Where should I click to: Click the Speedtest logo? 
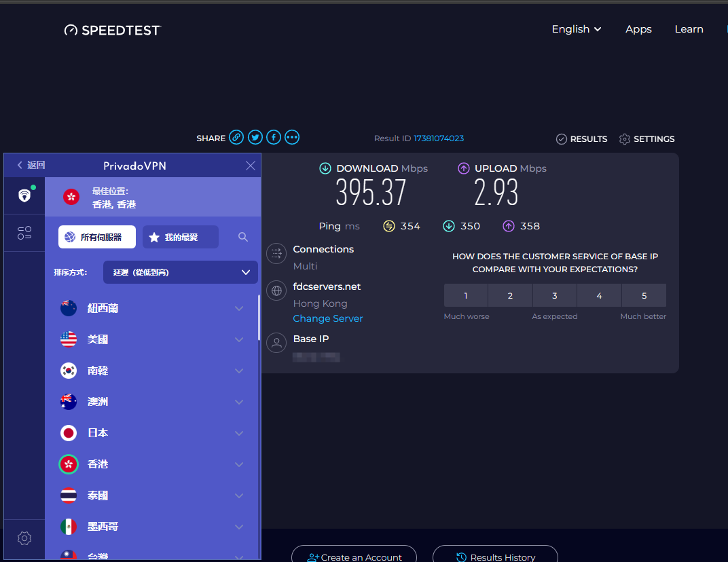click(112, 30)
